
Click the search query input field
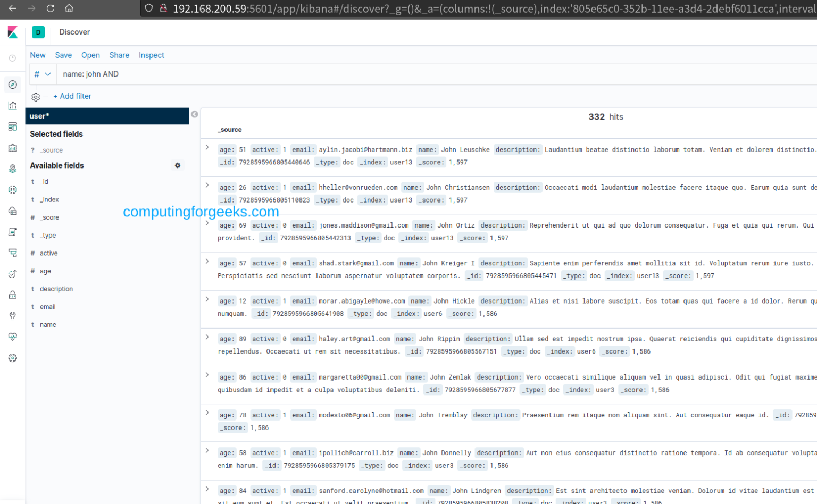pos(213,74)
